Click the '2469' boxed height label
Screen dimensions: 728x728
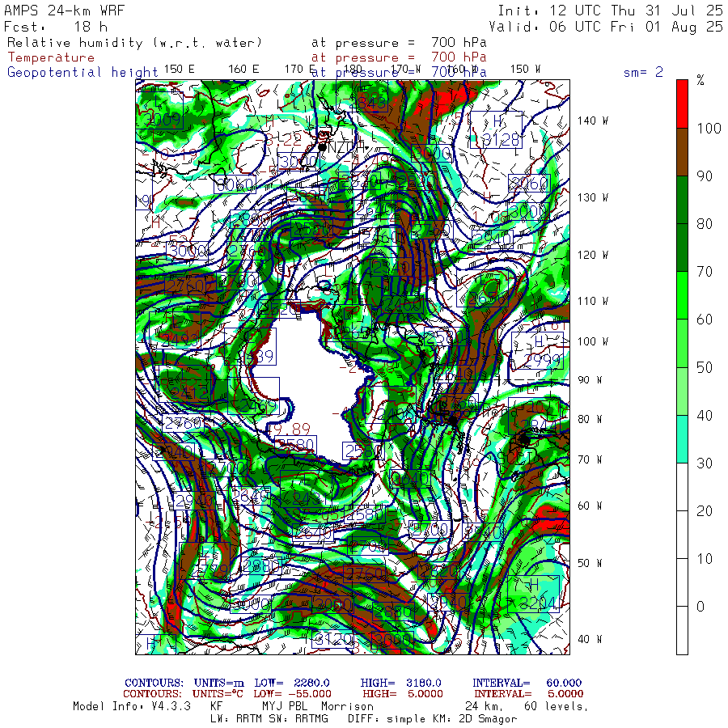254,396
